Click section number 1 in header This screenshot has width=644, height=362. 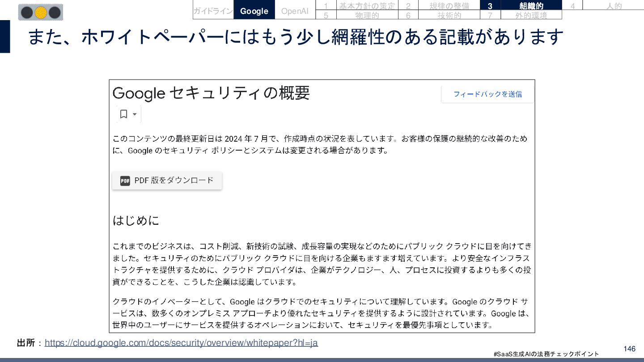(326, 6)
